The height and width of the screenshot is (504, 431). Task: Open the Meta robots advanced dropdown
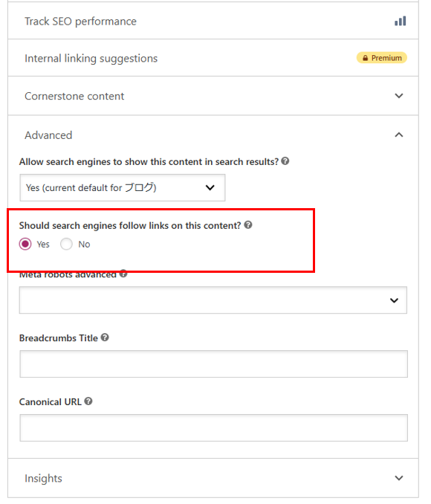pyautogui.click(x=213, y=300)
